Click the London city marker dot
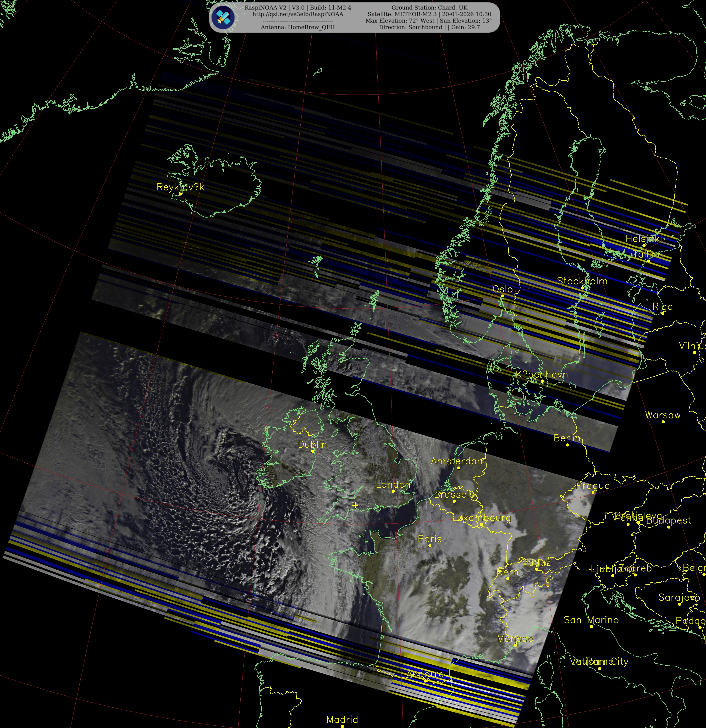The image size is (706, 728). [393, 491]
